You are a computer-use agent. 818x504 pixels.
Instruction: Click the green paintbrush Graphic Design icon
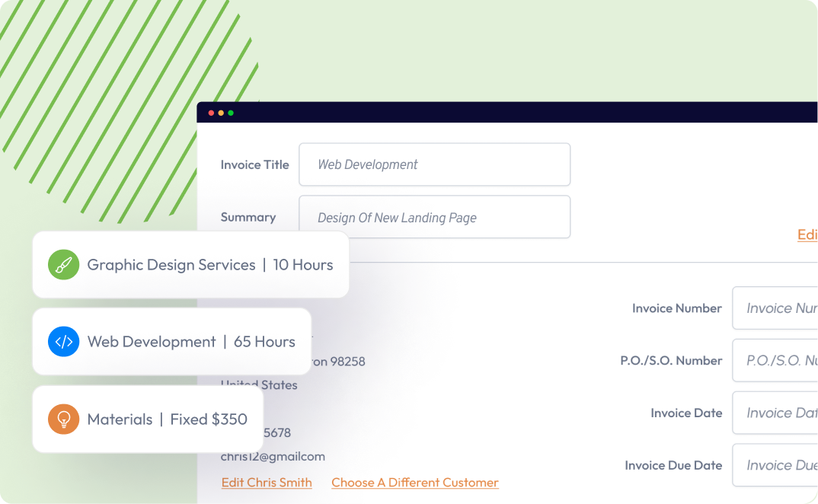(x=64, y=264)
